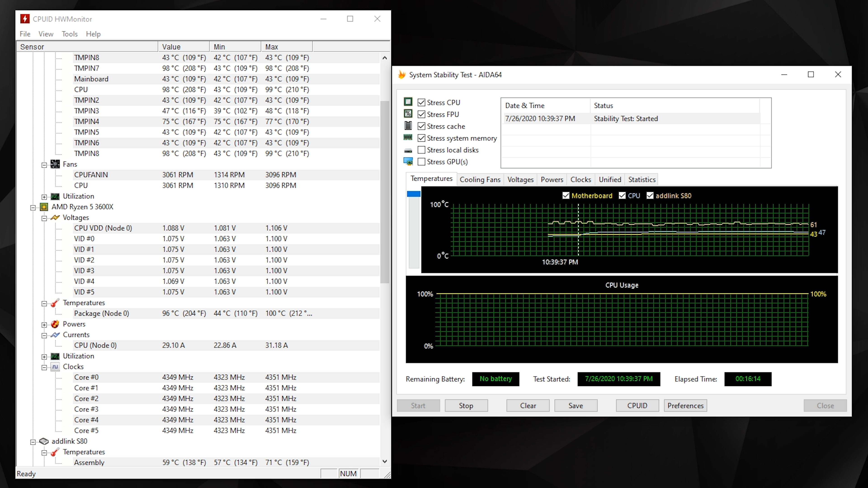Click the AMD Ryzen 5 3600X chip icon
This screenshot has width=868, height=488.
coord(44,207)
